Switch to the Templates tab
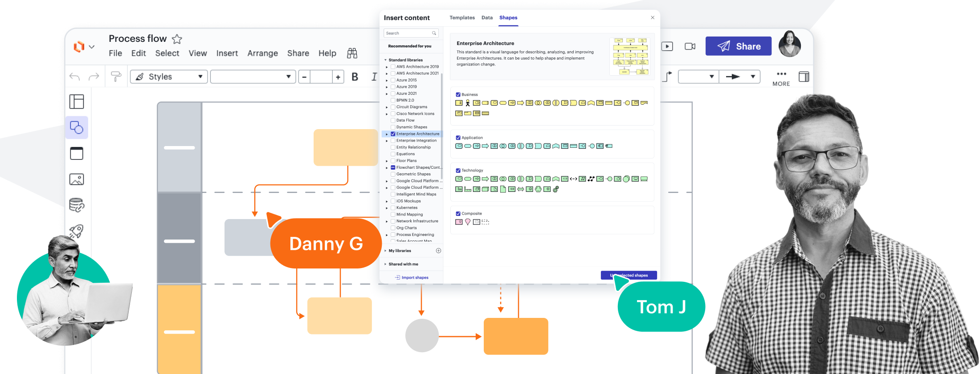The width and height of the screenshot is (980, 374). coord(462,18)
